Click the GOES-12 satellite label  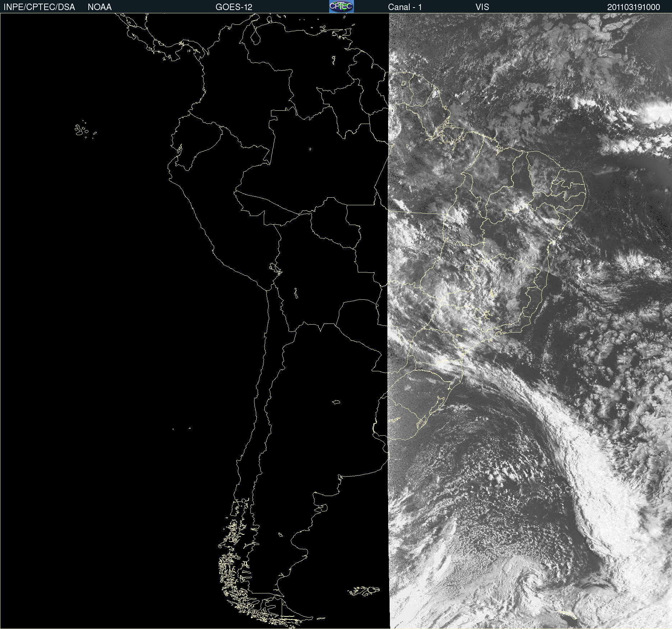click(234, 7)
